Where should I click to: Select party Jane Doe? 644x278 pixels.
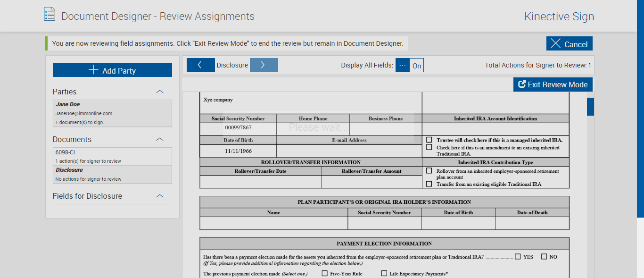click(x=112, y=113)
